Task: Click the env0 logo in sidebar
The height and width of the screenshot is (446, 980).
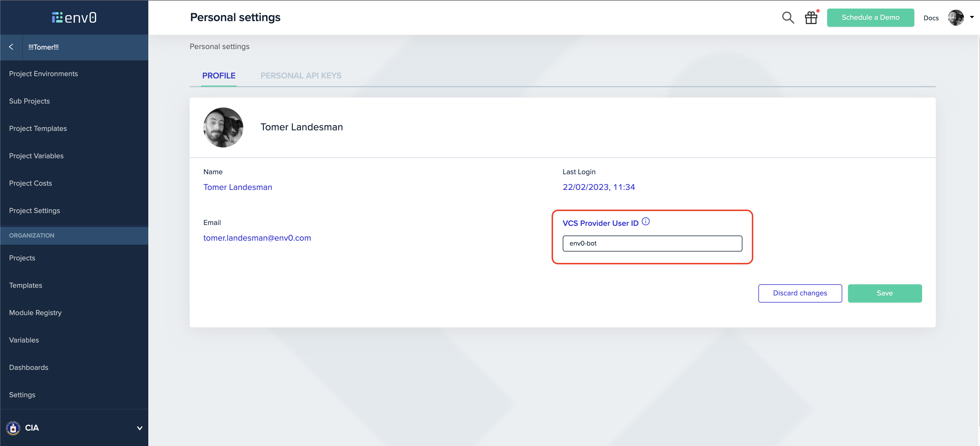Action: 74,17
